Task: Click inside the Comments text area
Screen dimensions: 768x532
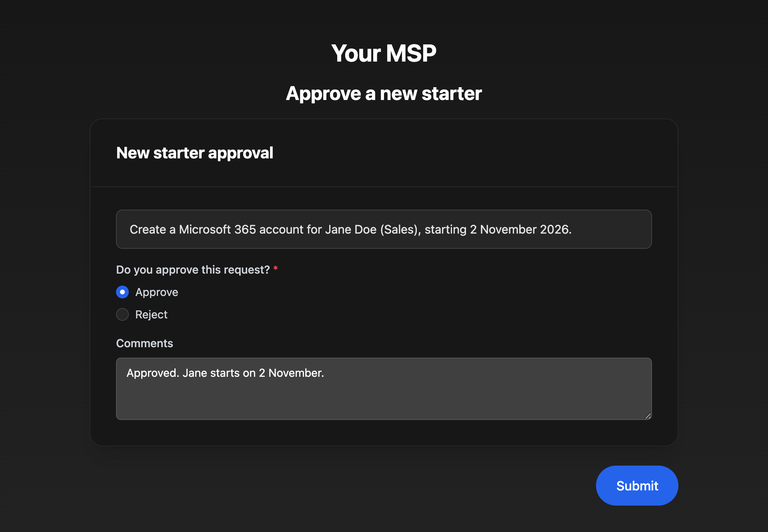Action: pyautogui.click(x=384, y=389)
